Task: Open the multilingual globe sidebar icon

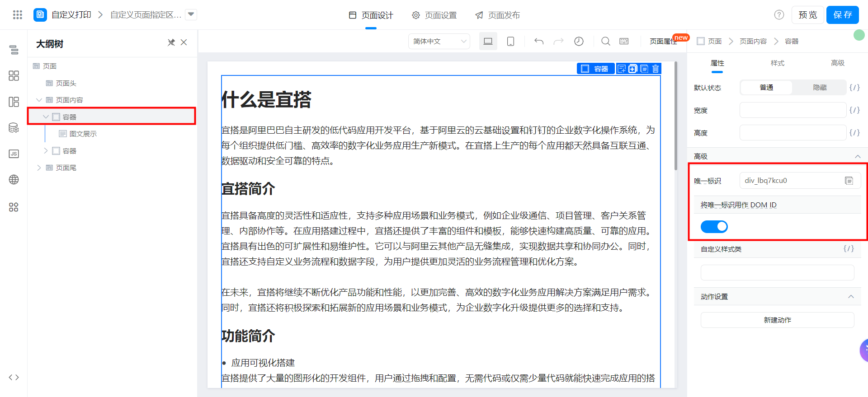Action: coord(14,180)
